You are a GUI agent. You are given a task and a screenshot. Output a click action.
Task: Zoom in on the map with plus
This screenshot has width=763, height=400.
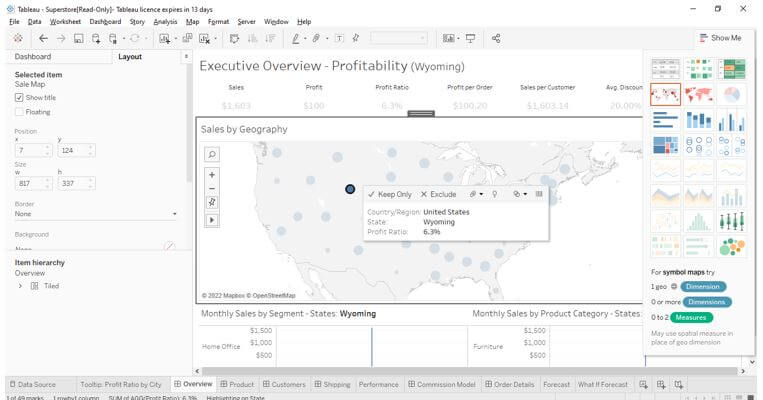pyautogui.click(x=212, y=175)
